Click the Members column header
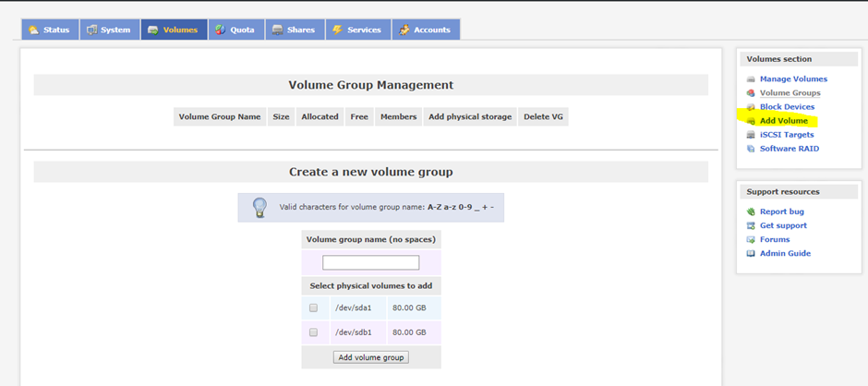The width and height of the screenshot is (868, 386). click(x=399, y=117)
